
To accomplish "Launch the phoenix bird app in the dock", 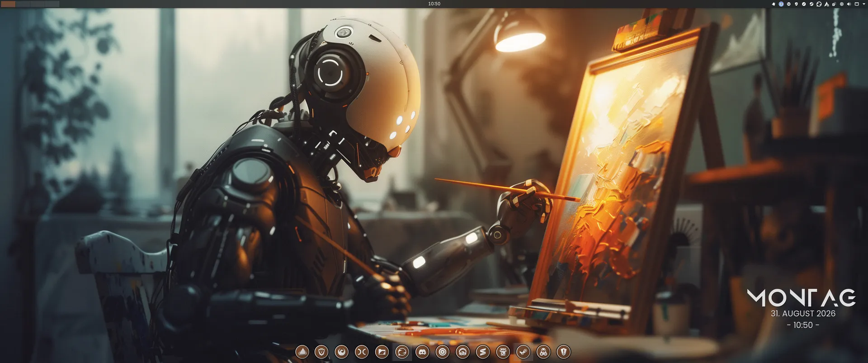I will pyautogui.click(x=342, y=352).
